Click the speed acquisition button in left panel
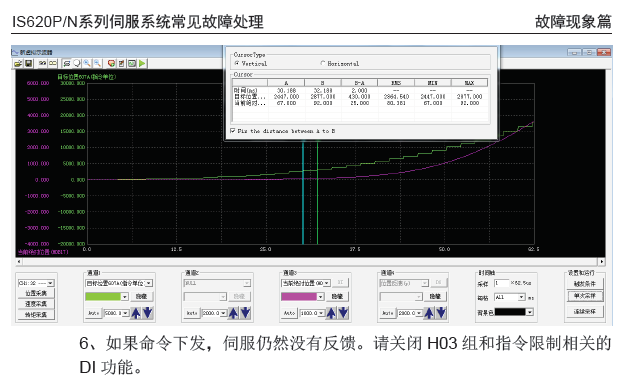The image size is (630, 385). click(36, 304)
